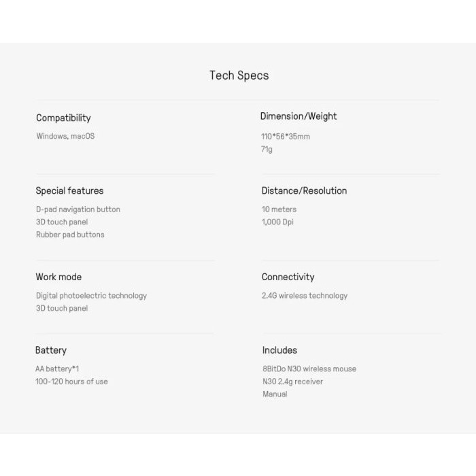
Task: Click the '10 meters' distance value
Action: (279, 209)
